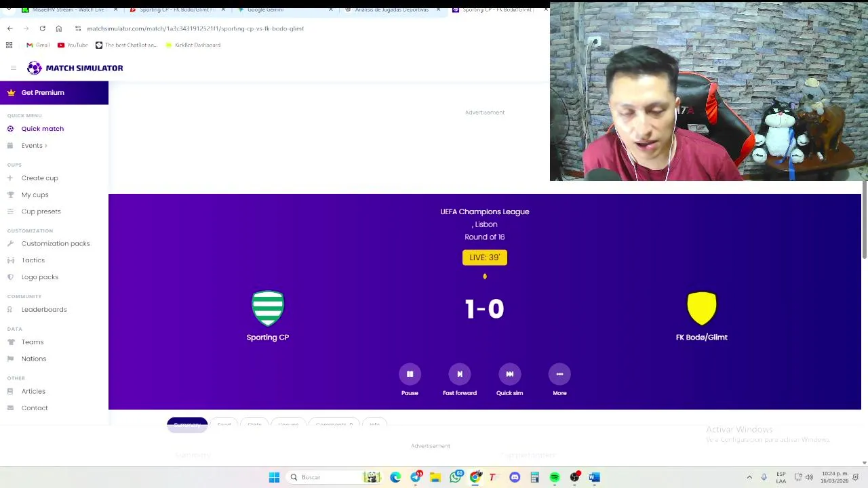
Task: Open Articles page
Action: [x=33, y=391]
